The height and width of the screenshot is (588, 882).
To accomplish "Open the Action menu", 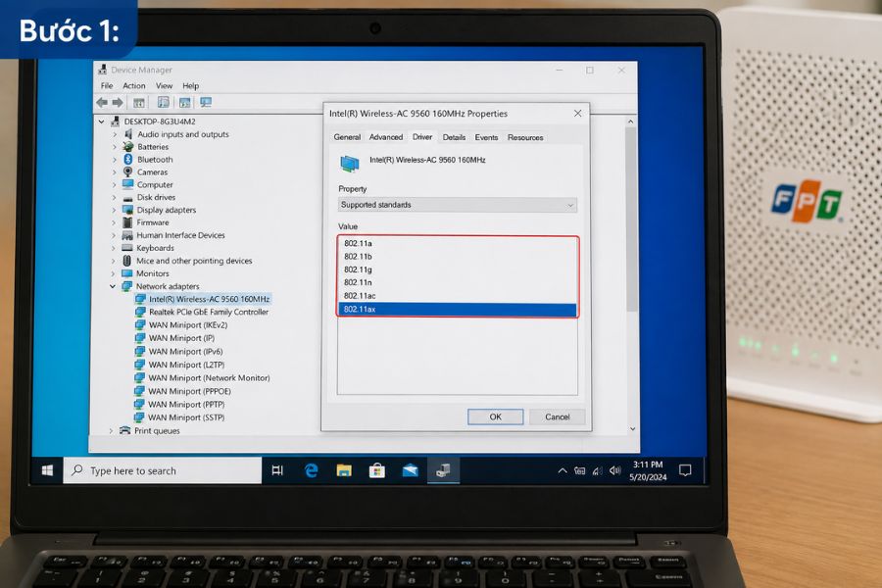I will (x=134, y=85).
